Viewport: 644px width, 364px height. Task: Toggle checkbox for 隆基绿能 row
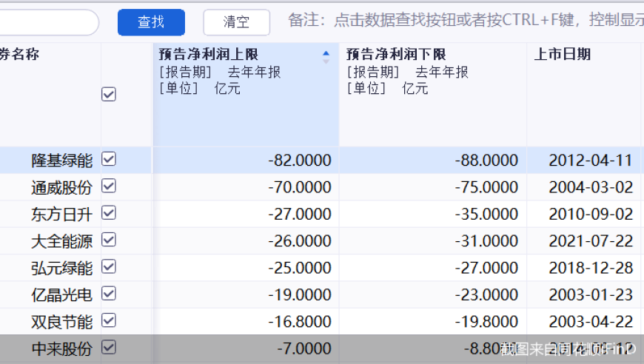[x=109, y=159]
